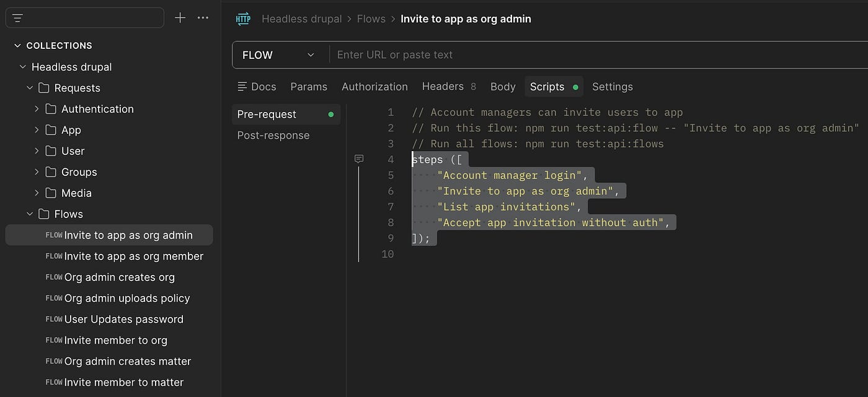Expand the App folder chevron
The width and height of the screenshot is (868, 397).
point(37,130)
